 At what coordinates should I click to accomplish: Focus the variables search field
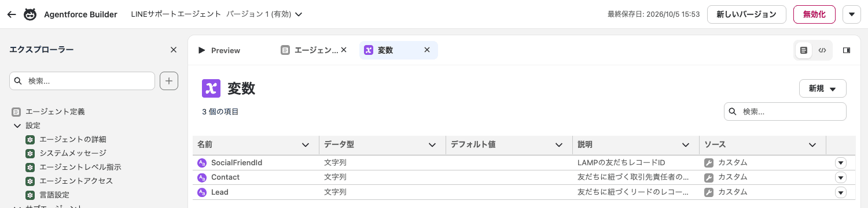click(x=785, y=112)
